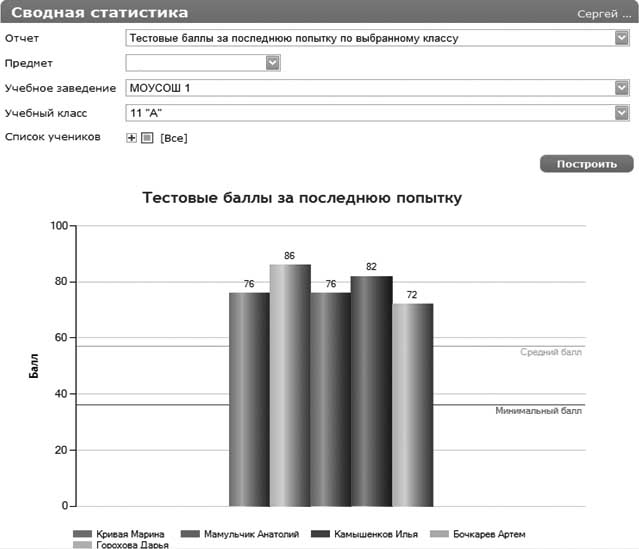Select the report field with text Тестовые баллы
Screen dimensions: 639x549
[377, 38]
